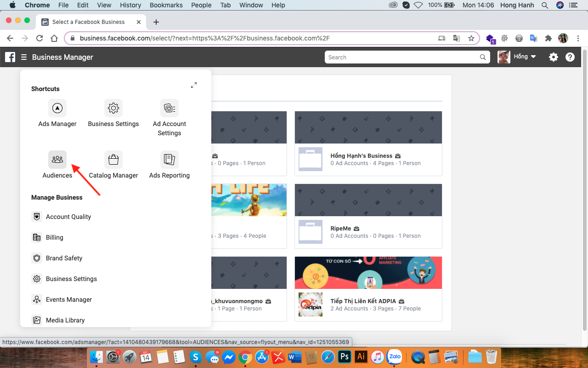Open the Business Settings gear shortcut icon

(113, 108)
